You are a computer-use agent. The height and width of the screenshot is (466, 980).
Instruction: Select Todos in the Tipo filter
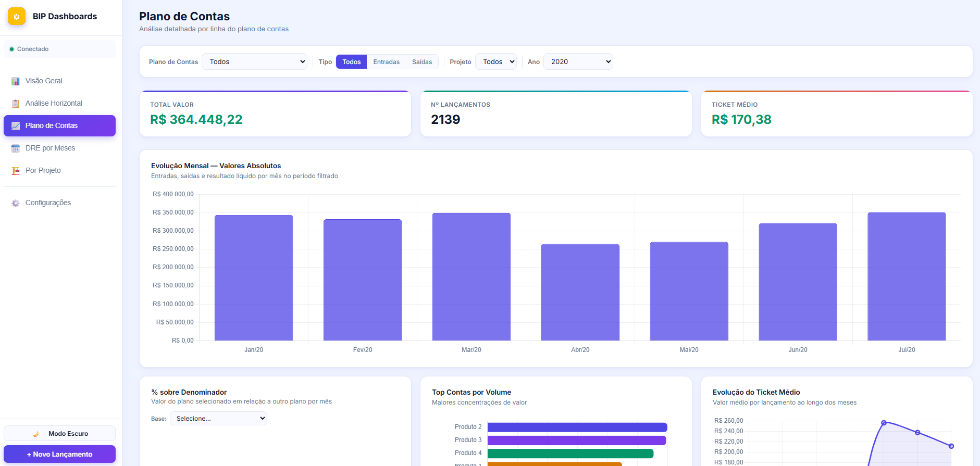click(x=351, y=62)
